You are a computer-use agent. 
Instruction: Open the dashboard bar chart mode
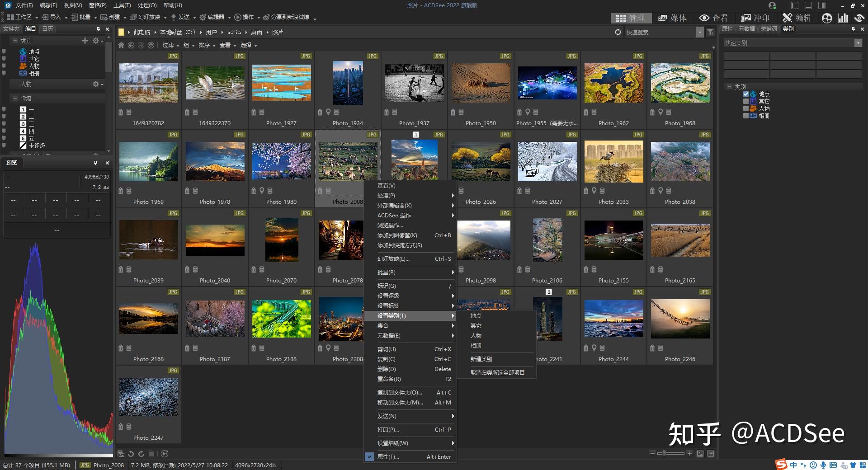[x=843, y=18]
